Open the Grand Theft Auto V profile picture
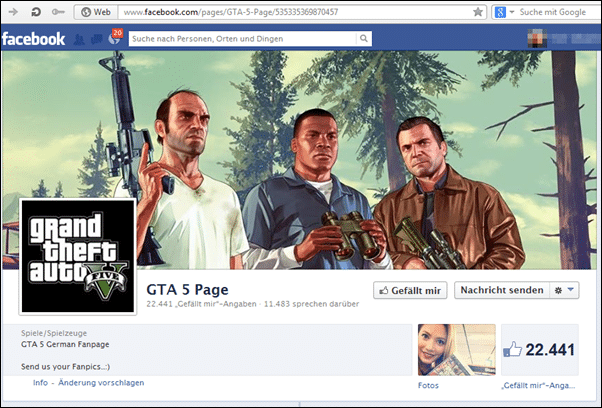 (78, 256)
